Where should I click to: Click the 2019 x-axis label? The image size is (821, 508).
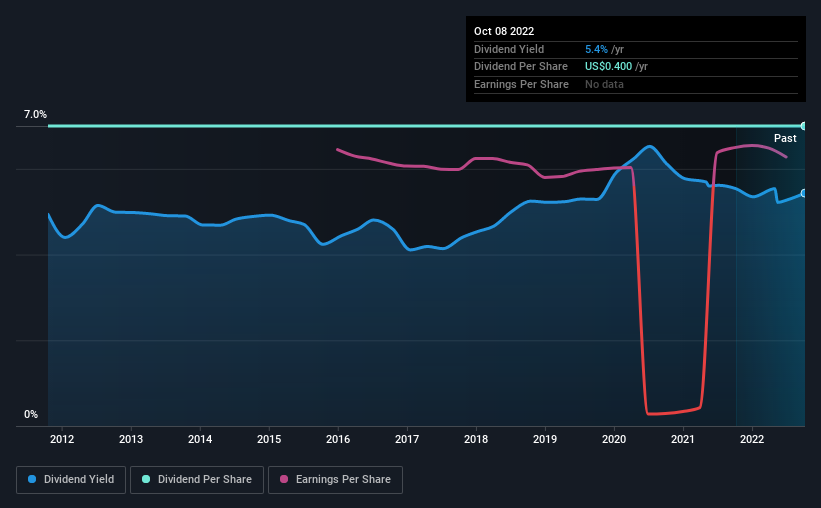coord(545,439)
